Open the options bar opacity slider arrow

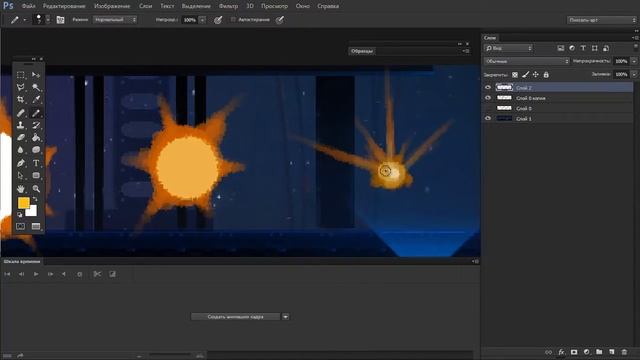(x=202, y=20)
